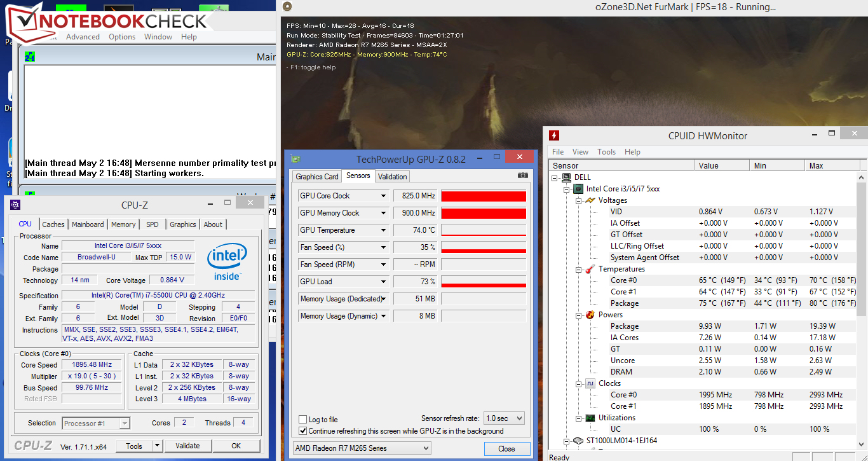Screen dimensions: 868x461
Task: Click the Tools button in CPU-Z
Action: coord(134,446)
